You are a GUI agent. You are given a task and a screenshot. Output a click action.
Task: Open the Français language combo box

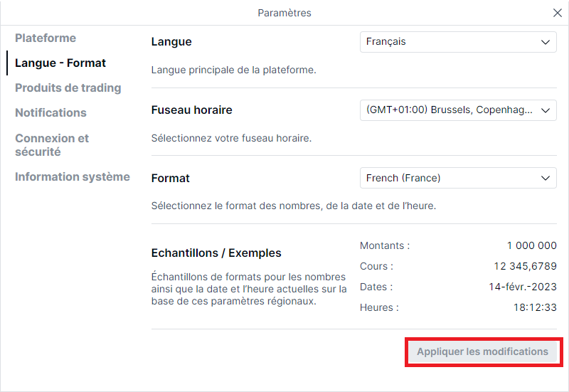click(458, 42)
